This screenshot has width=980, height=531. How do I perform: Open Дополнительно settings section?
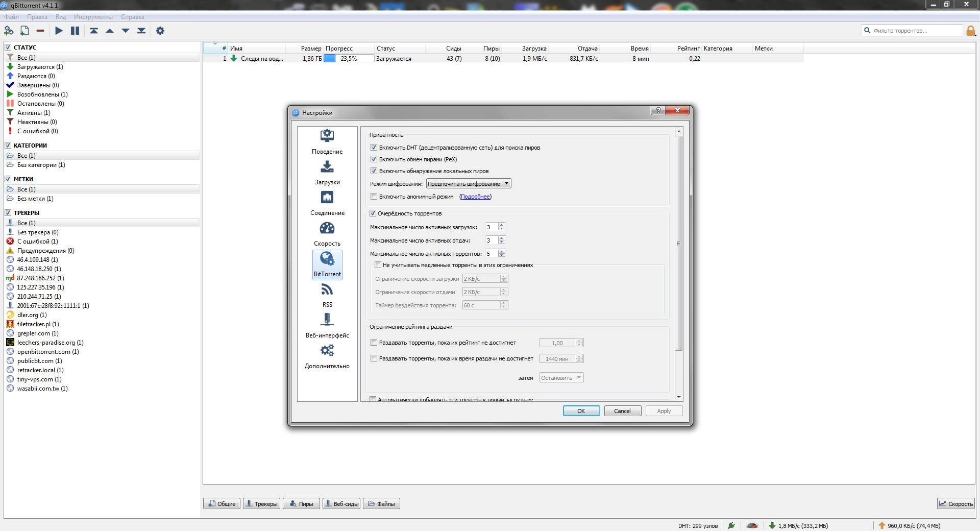(x=327, y=356)
